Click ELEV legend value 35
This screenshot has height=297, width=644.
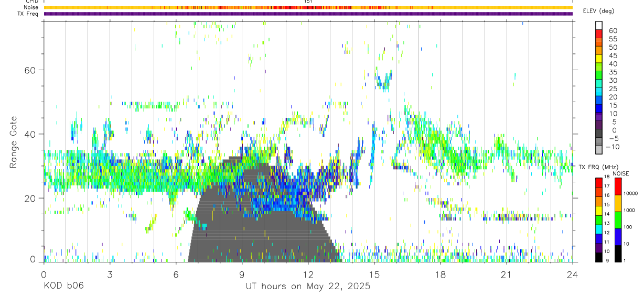click(x=613, y=72)
